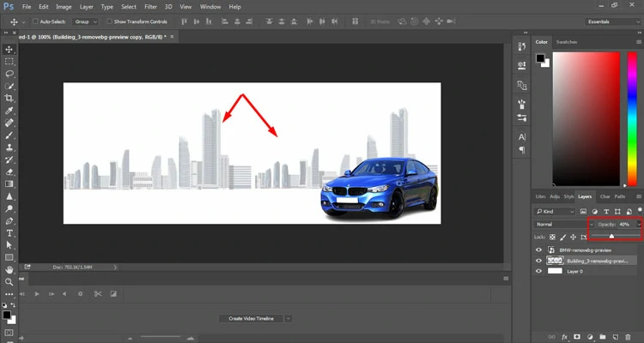Select the Zoom tool
This screenshot has height=343, width=644.
(x=9, y=281)
